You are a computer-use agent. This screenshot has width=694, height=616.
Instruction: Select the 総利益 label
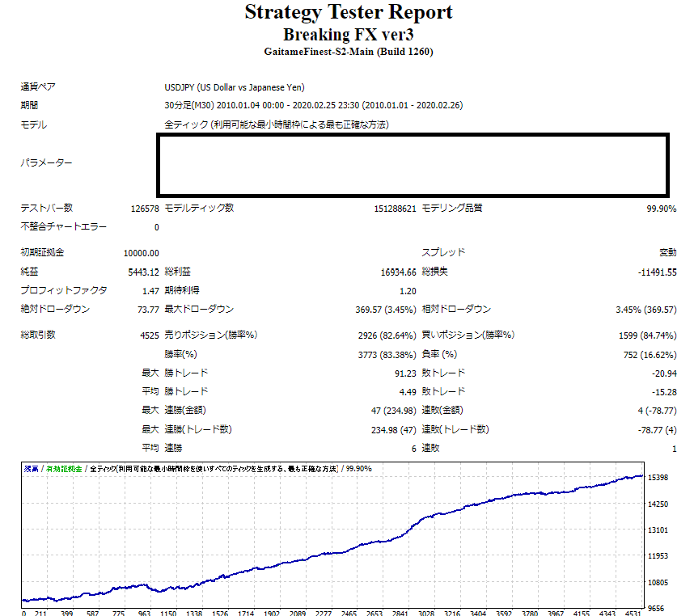pos(177,272)
